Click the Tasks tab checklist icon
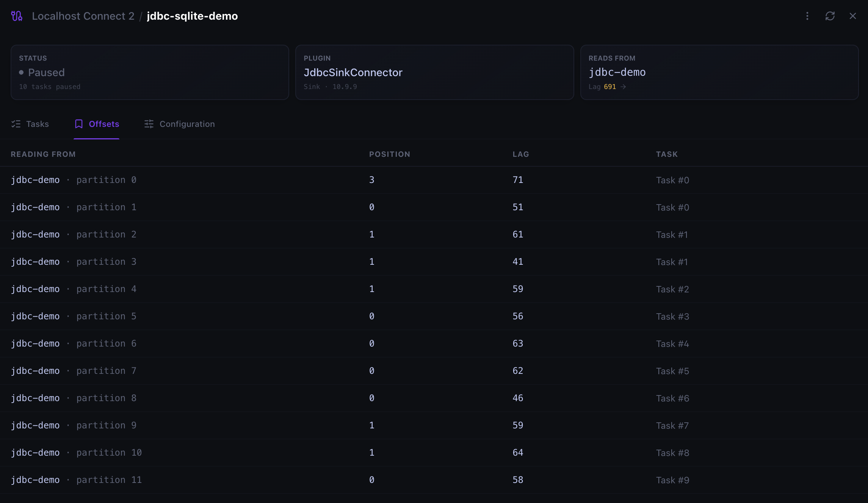This screenshot has width=868, height=503. click(16, 124)
